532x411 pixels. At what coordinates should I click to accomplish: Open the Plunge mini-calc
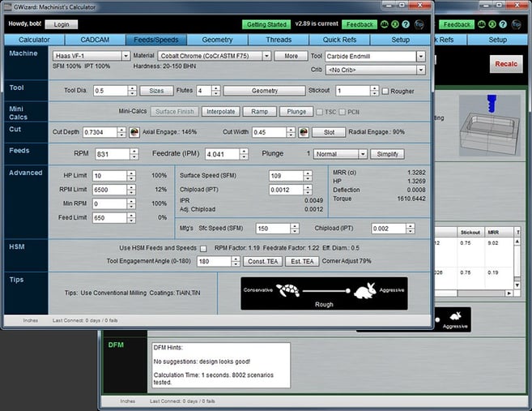pyautogui.click(x=296, y=112)
